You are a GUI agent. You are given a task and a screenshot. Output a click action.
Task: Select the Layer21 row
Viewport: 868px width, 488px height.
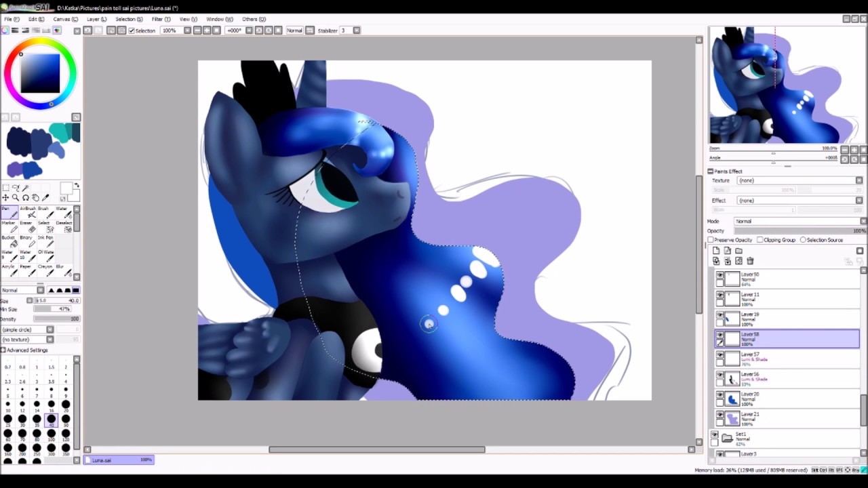click(x=787, y=419)
